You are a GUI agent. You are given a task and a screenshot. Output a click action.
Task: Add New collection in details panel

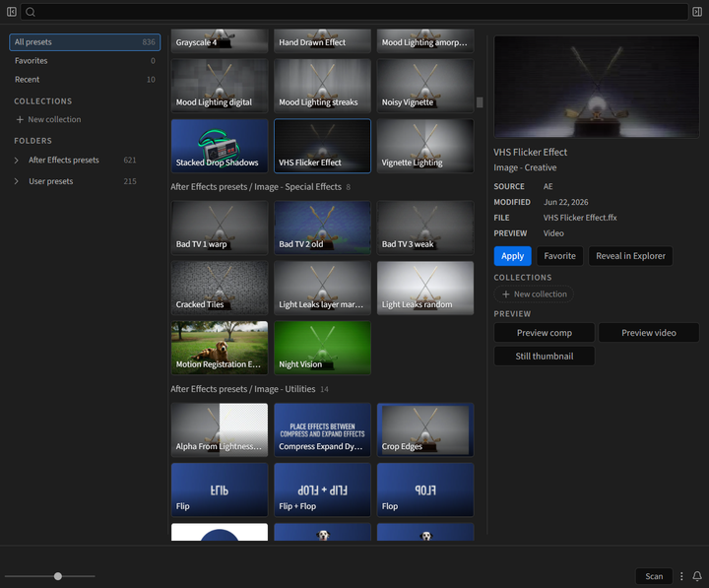534,294
